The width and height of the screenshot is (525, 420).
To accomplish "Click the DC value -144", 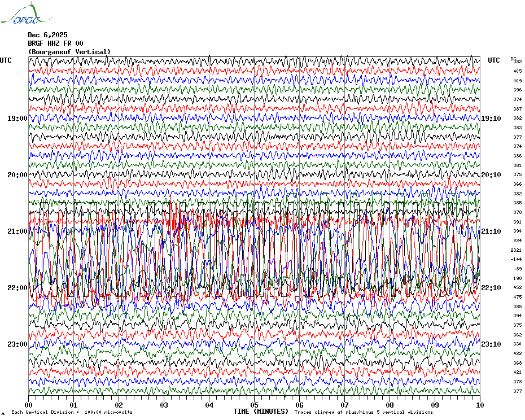I will click(517, 259).
